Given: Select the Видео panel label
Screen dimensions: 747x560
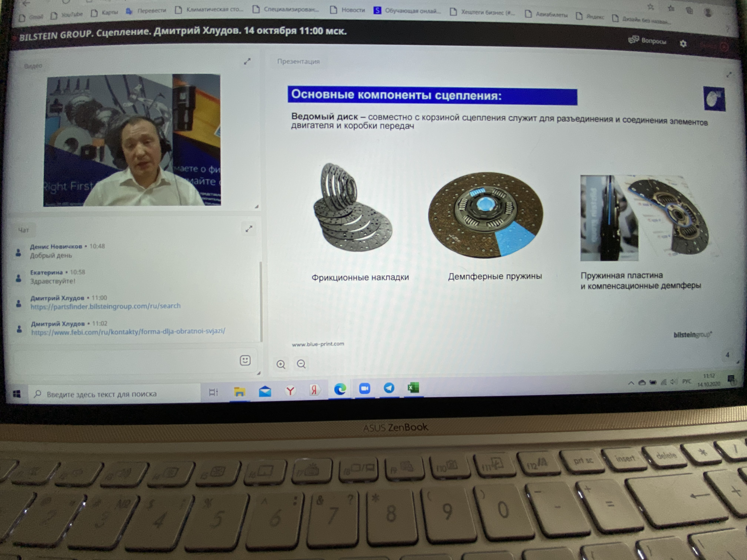Looking at the screenshot, I should point(33,66).
